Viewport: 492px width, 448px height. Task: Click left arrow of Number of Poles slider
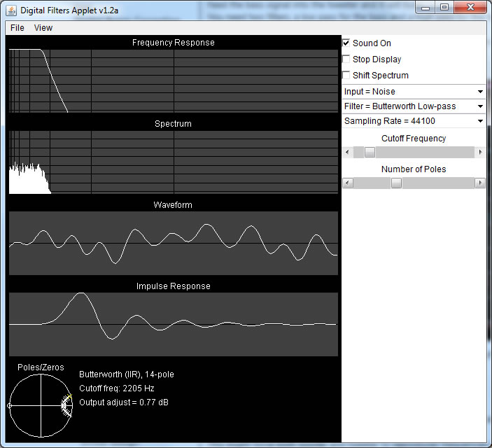[348, 183]
